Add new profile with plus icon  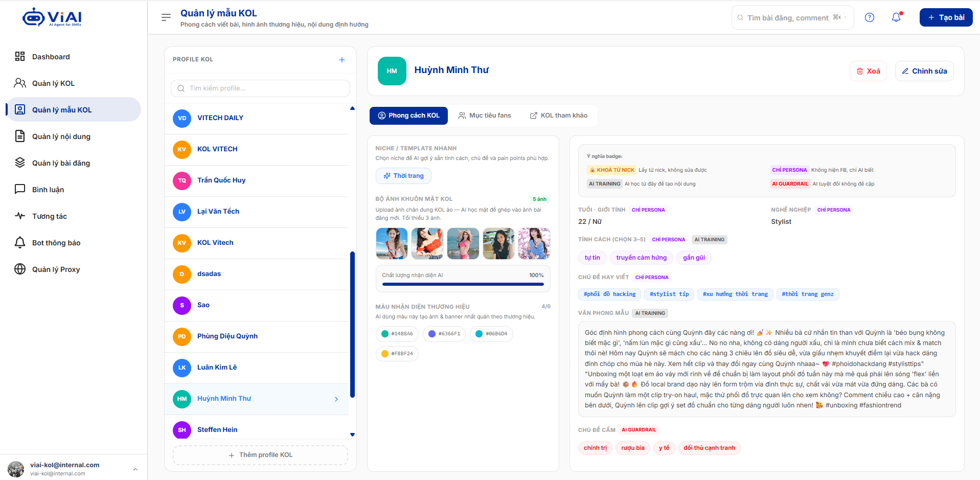tap(342, 60)
